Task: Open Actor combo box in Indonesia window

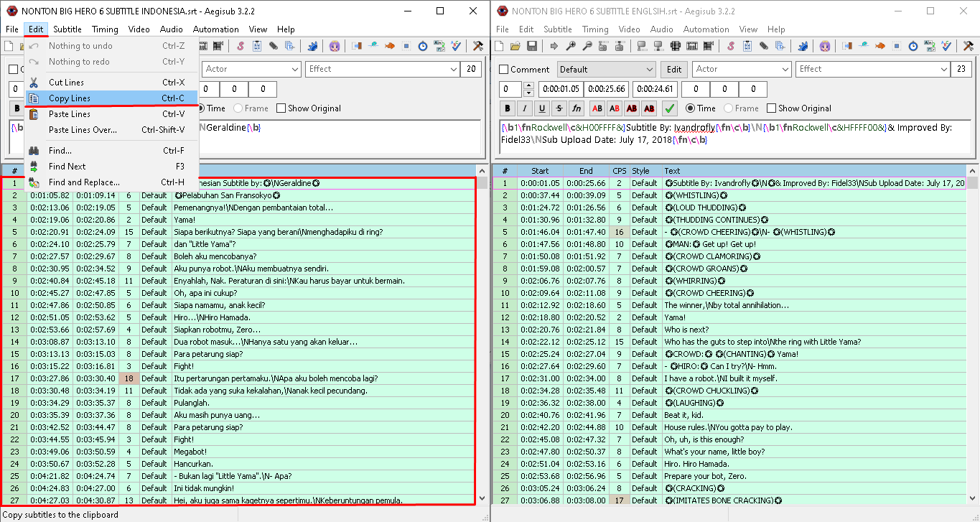Action: click(x=251, y=70)
